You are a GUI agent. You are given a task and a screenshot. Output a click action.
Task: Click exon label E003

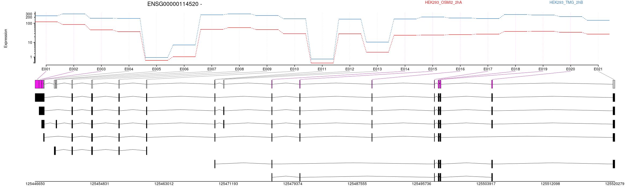pos(101,69)
